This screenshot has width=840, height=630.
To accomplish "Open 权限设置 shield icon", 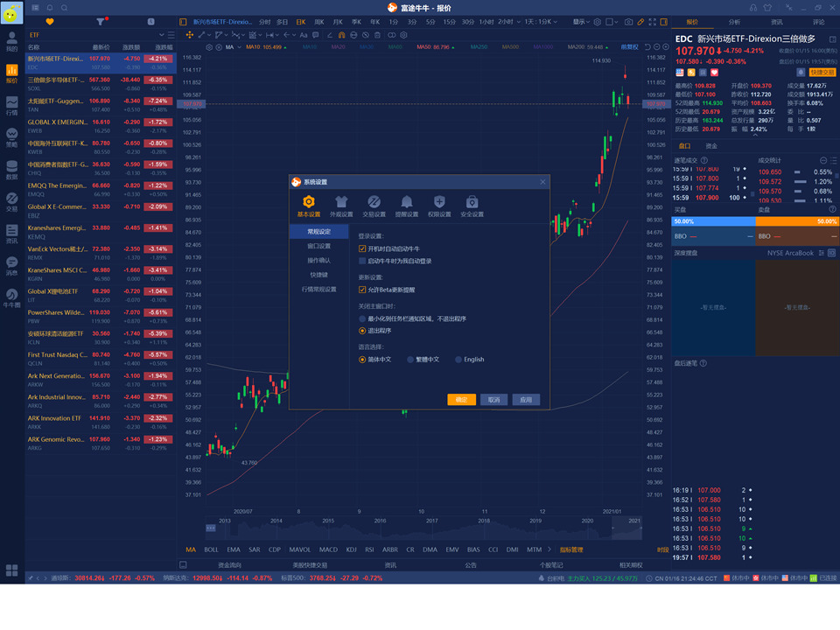I will point(439,206).
